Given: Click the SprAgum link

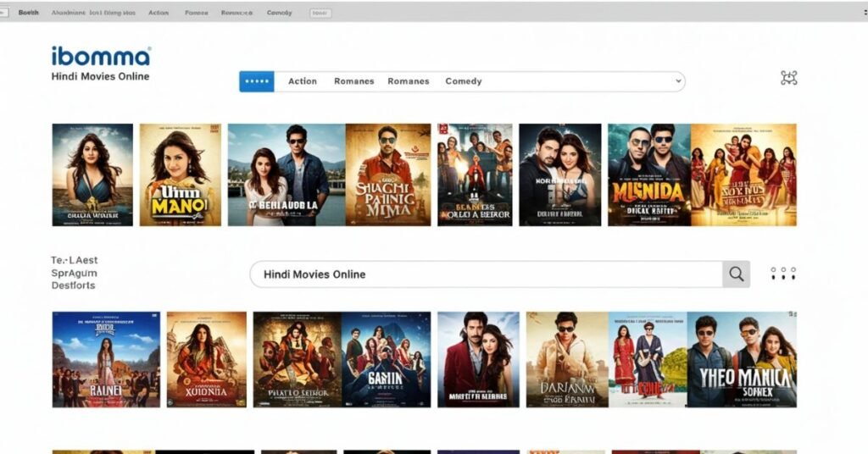Looking at the screenshot, I should [75, 274].
